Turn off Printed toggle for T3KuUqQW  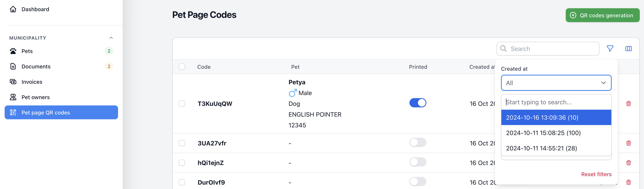(418, 103)
